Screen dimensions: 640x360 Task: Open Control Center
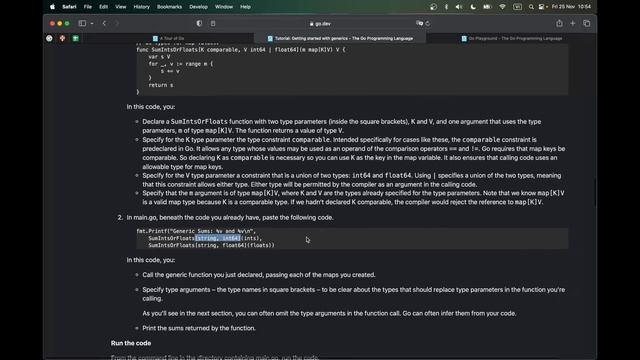click(542, 7)
